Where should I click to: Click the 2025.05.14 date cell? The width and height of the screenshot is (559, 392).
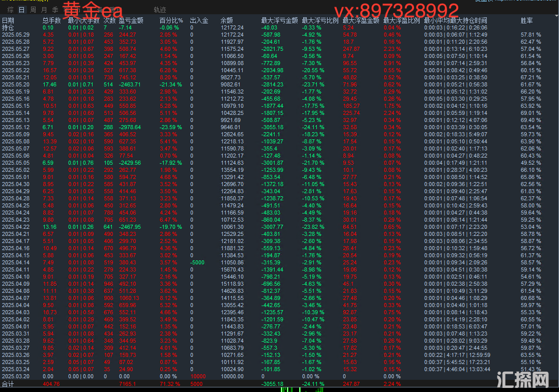(16, 113)
